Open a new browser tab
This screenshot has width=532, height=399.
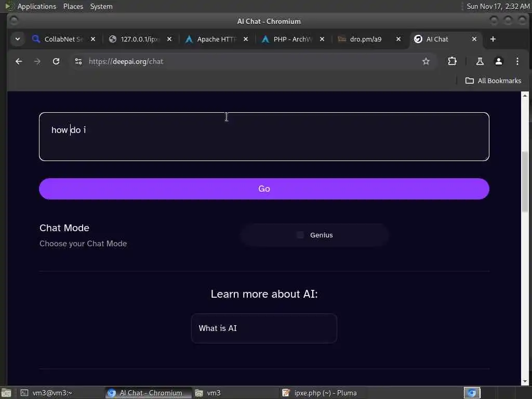click(493, 39)
